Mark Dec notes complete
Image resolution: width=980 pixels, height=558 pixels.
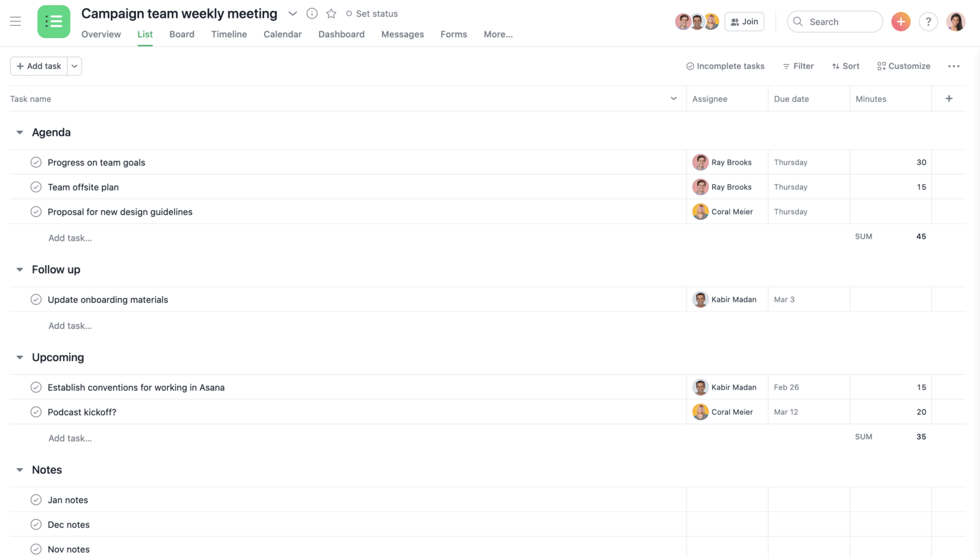coord(36,524)
